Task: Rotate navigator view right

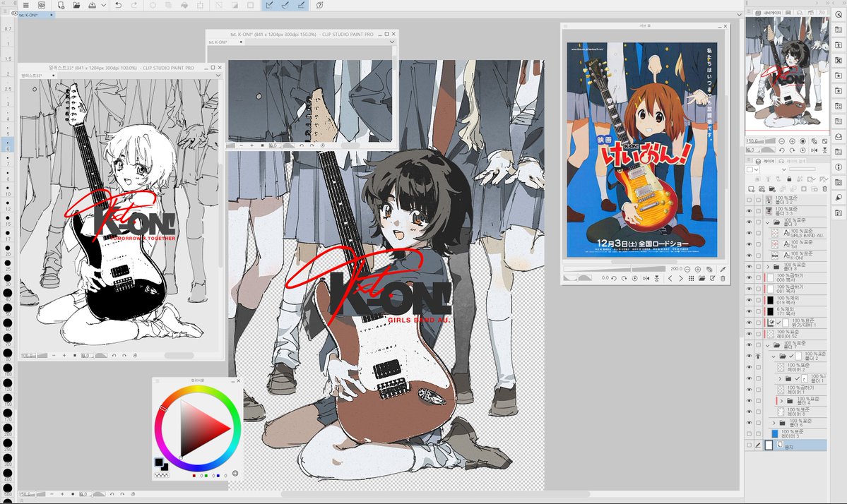Action: coord(792,150)
